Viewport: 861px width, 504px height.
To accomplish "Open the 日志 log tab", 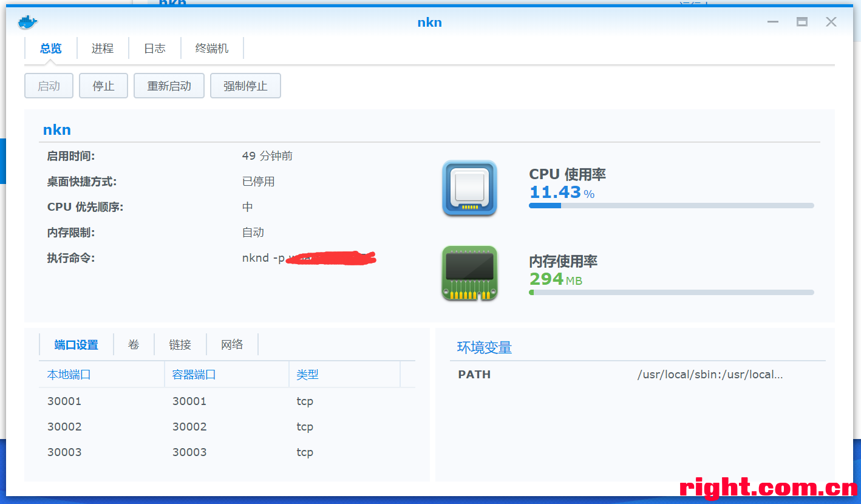I will point(155,49).
